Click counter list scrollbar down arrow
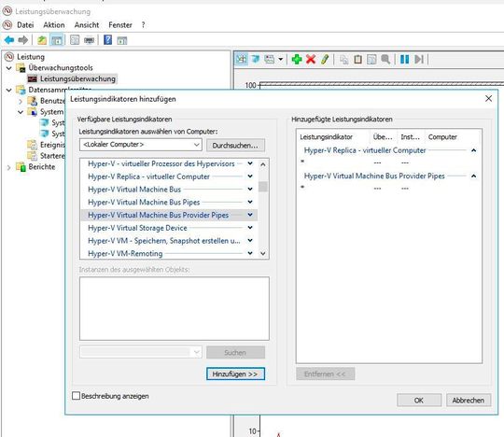 (x=263, y=253)
